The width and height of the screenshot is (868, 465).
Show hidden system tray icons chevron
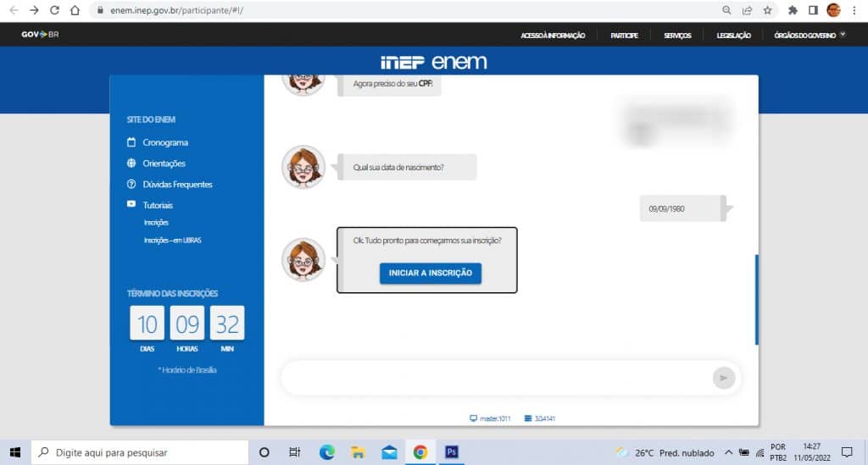pos(728,452)
